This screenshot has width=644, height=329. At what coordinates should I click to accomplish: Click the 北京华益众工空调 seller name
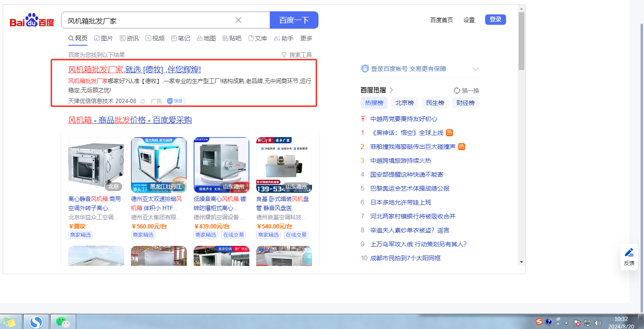(x=94, y=217)
